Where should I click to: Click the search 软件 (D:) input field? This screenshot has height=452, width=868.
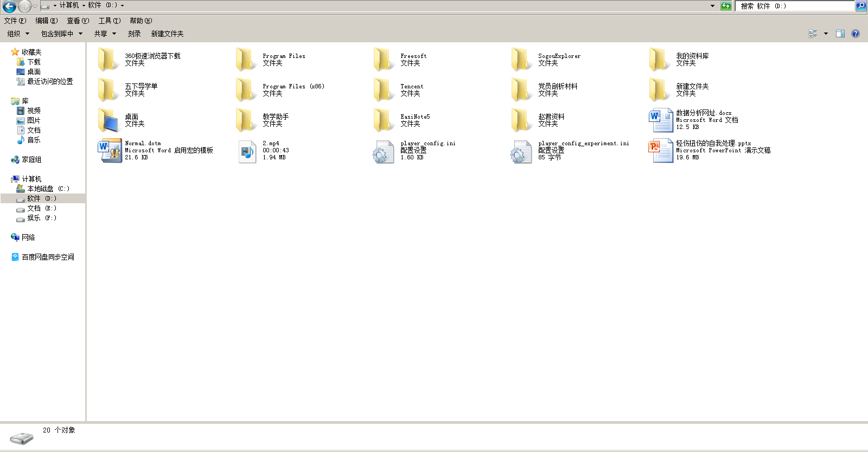click(794, 6)
